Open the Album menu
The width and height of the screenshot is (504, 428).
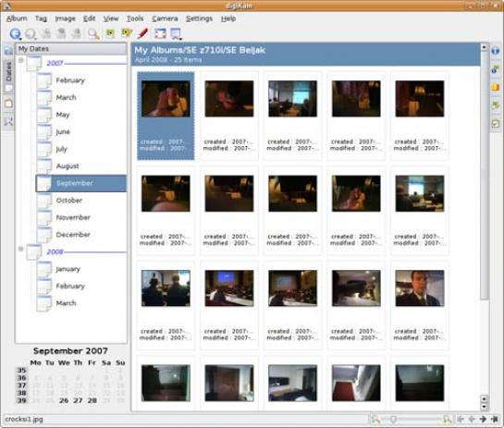point(17,18)
